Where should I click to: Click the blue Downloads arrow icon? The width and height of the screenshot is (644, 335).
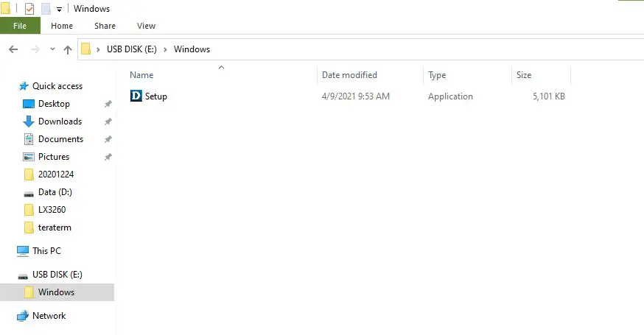point(28,121)
